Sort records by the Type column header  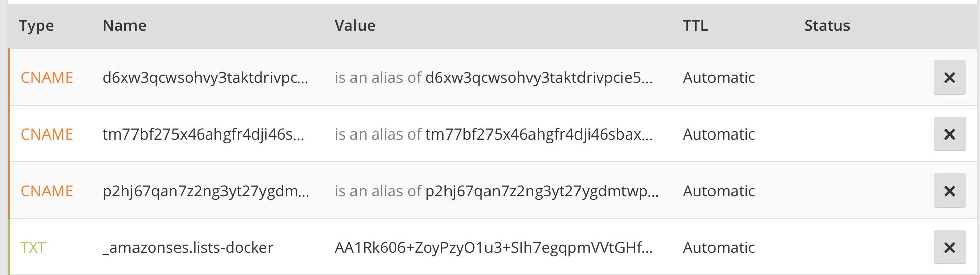[x=36, y=26]
